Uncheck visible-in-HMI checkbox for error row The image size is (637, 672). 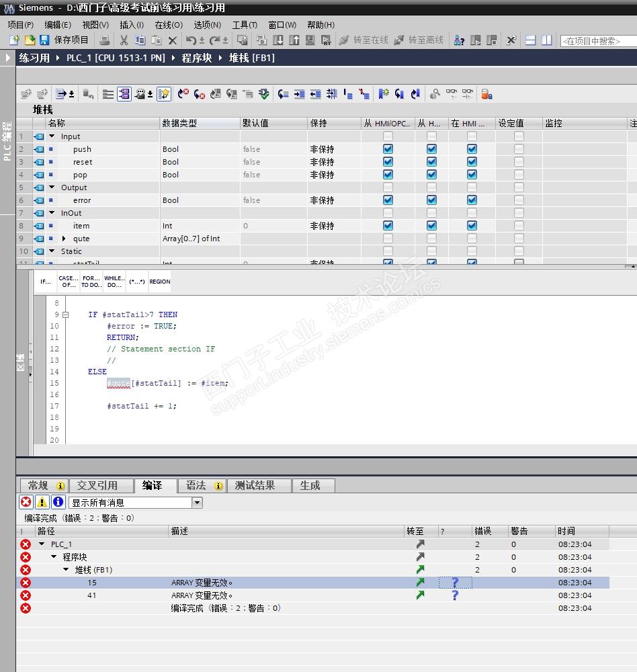point(472,200)
